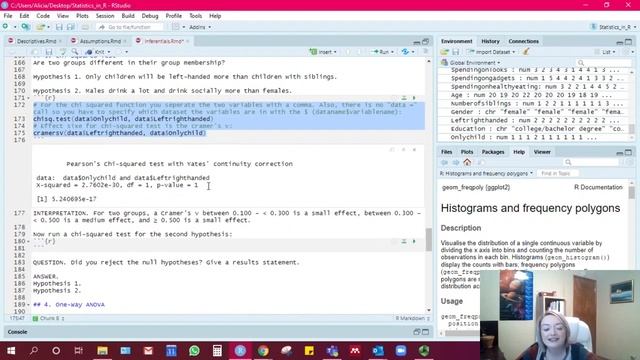Knit the current R Markdown document
The height and width of the screenshot is (360, 640).
[x=96, y=52]
